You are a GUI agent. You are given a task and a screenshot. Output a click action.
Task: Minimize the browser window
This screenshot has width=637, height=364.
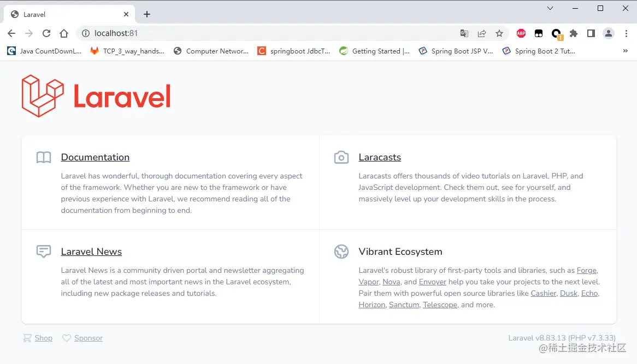click(x=575, y=8)
